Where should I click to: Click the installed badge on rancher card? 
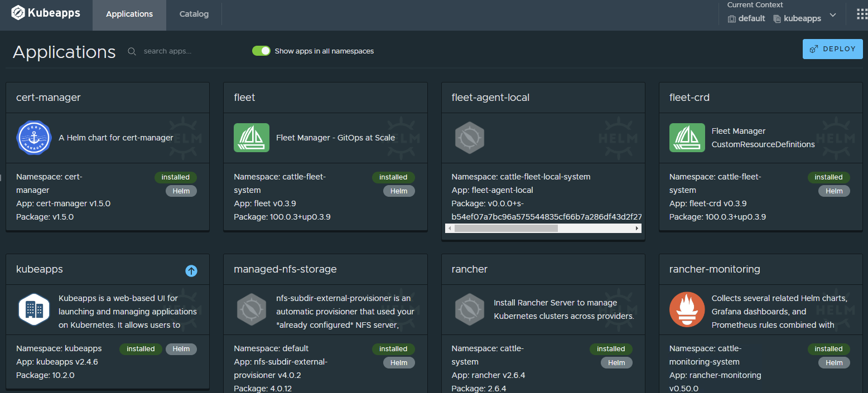611,349
